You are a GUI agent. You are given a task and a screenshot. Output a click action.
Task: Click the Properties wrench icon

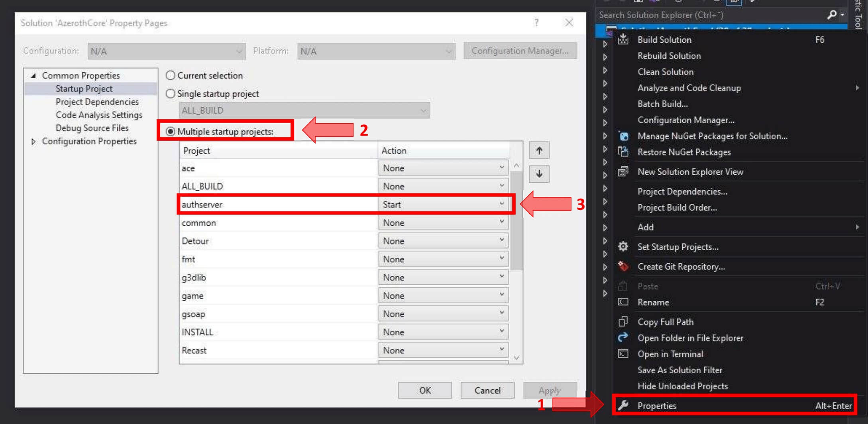(623, 406)
